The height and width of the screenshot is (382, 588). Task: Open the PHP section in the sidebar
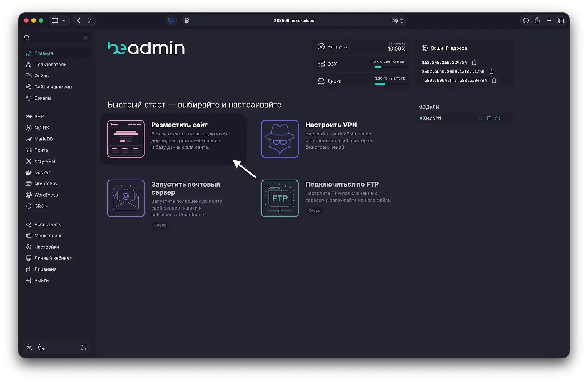coord(39,116)
